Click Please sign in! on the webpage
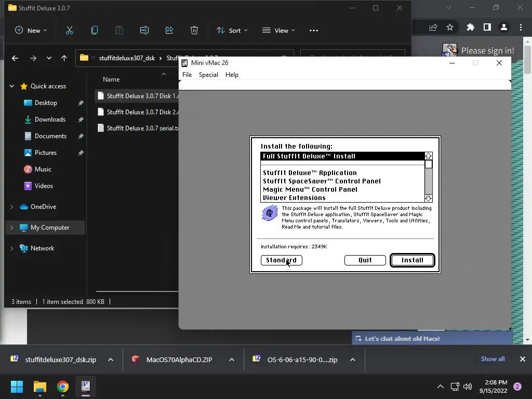Viewport: 532px width, 399px height. (487, 50)
